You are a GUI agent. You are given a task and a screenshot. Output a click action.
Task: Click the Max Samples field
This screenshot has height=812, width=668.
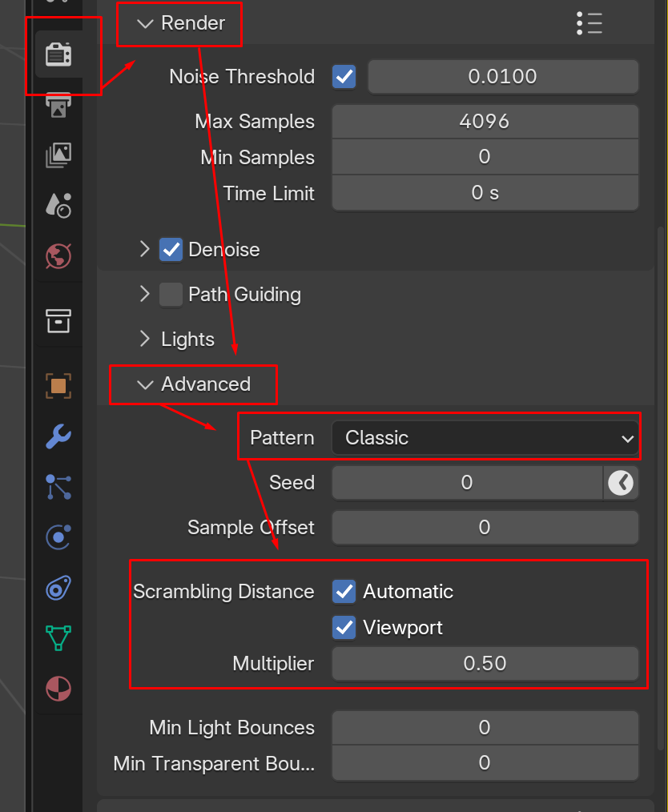[485, 122]
